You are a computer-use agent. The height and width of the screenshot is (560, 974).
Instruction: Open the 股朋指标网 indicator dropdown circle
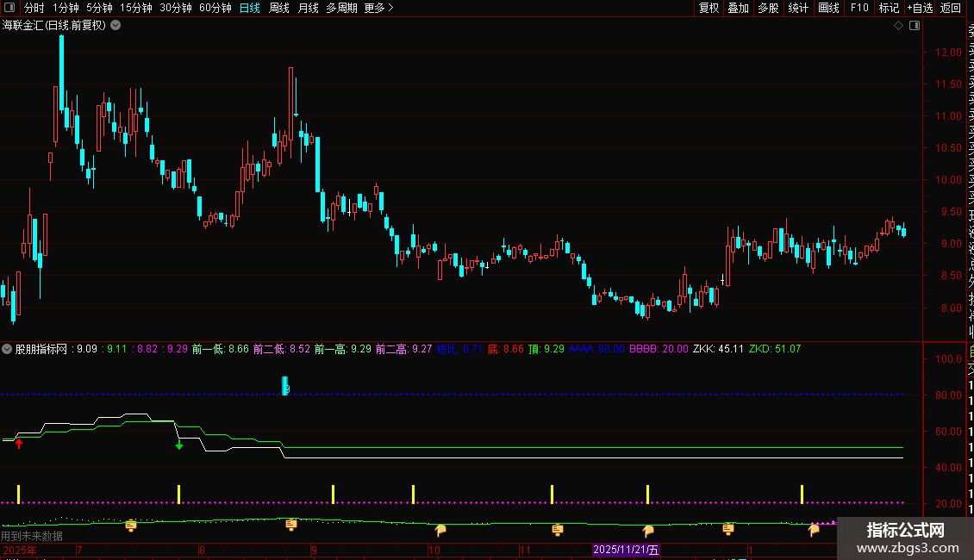tap(7, 349)
